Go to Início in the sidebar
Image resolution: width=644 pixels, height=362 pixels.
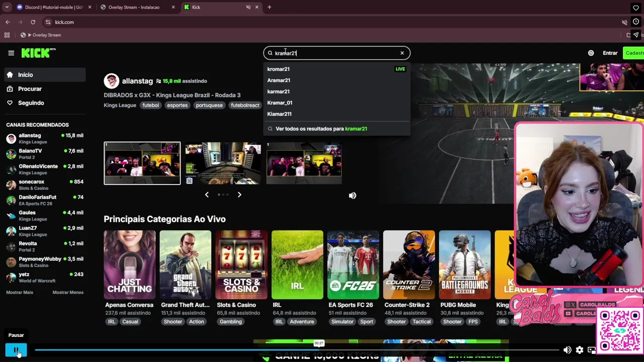(x=44, y=75)
